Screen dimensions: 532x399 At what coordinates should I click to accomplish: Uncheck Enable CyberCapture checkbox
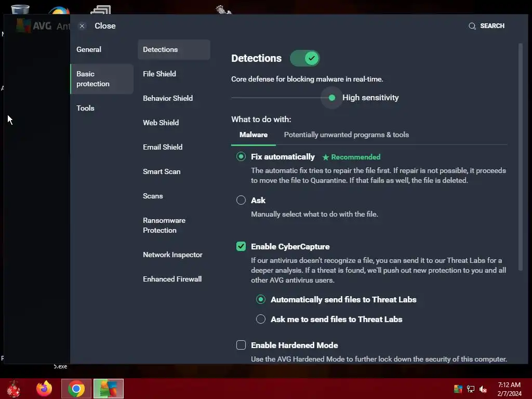pos(241,246)
